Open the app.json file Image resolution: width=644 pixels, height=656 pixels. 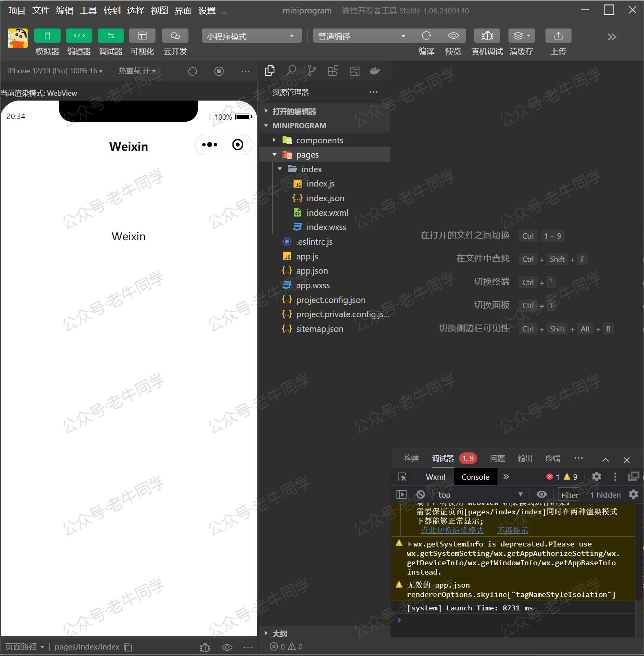tap(325, 271)
